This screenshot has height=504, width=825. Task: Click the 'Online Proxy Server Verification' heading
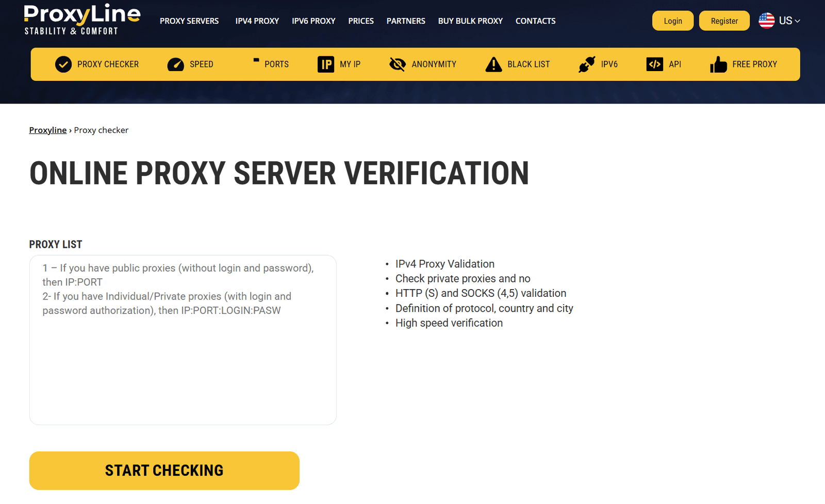[279, 173]
